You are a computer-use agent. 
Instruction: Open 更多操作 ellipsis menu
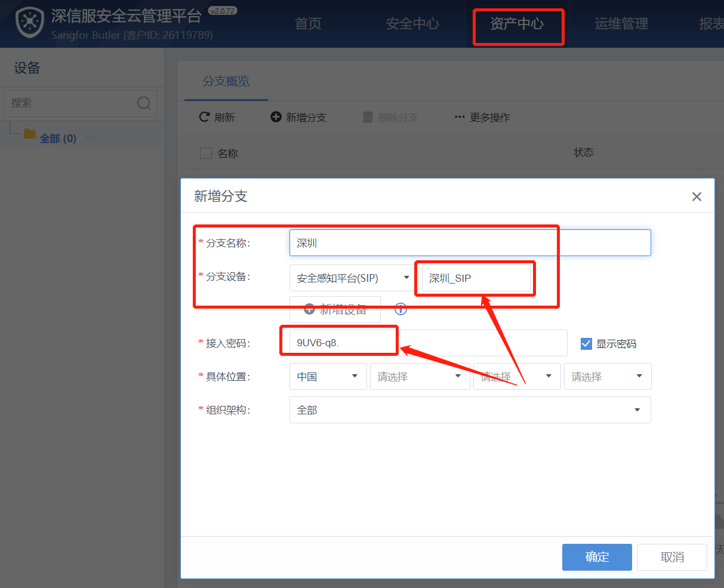pyautogui.click(x=459, y=117)
